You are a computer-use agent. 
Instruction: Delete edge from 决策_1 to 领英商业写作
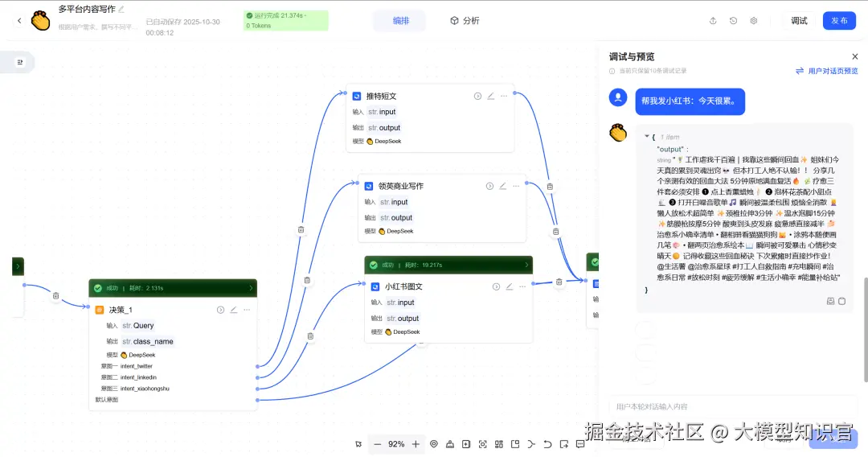pyautogui.click(x=307, y=280)
